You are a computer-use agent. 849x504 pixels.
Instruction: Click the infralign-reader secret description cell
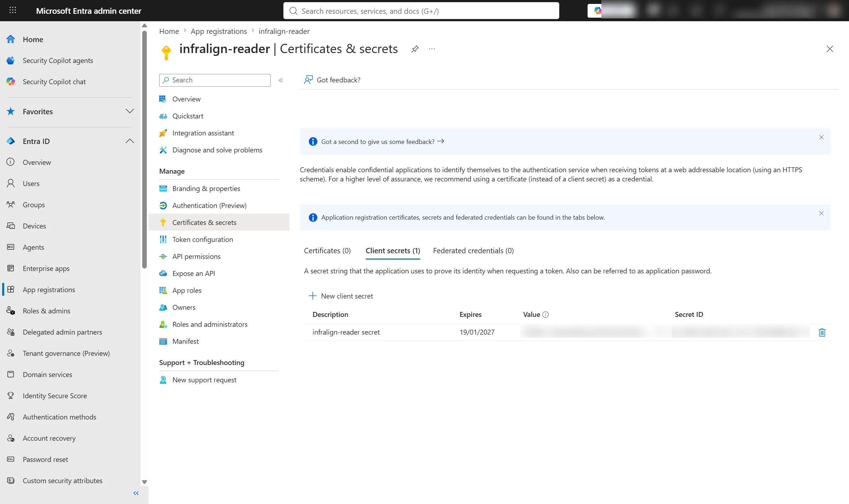[x=346, y=332]
